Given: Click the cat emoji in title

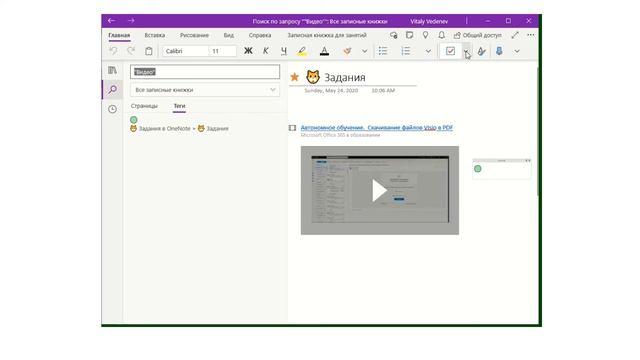Looking at the screenshot, I should (x=313, y=77).
